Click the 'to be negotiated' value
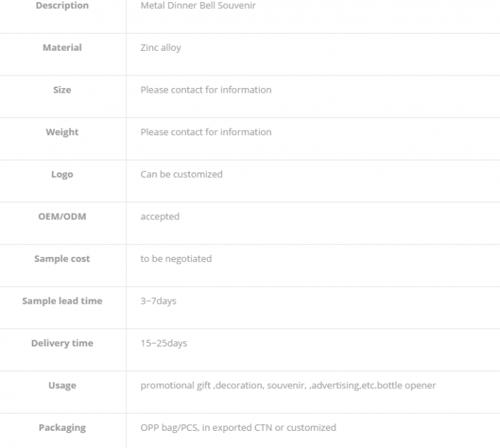The width and height of the screenshot is (500, 448). tap(176, 259)
